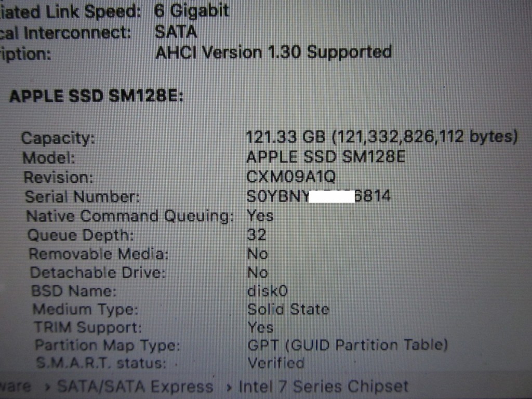The image size is (532, 399).
Task: Select the BSD Name value disk0
Action: pyautogui.click(x=268, y=291)
